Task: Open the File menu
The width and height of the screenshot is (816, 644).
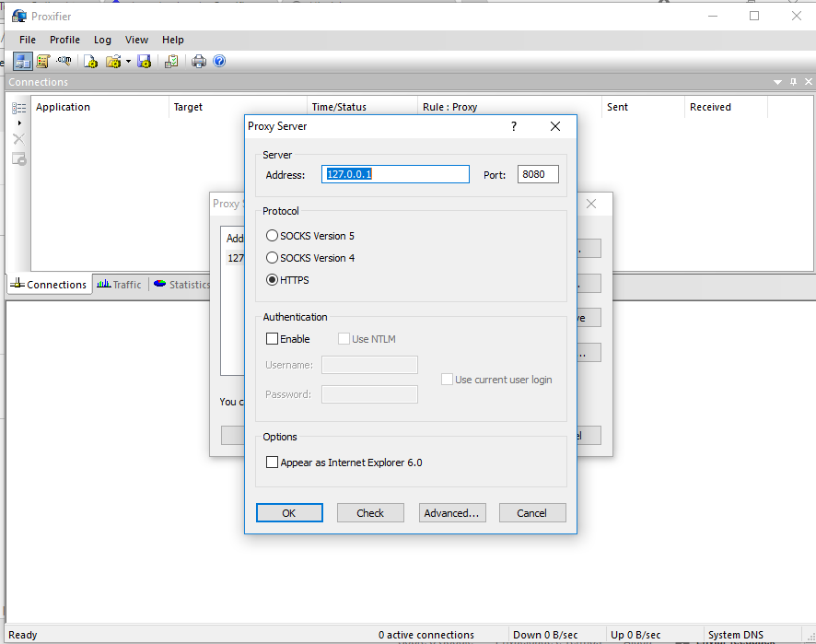Action: tap(28, 40)
